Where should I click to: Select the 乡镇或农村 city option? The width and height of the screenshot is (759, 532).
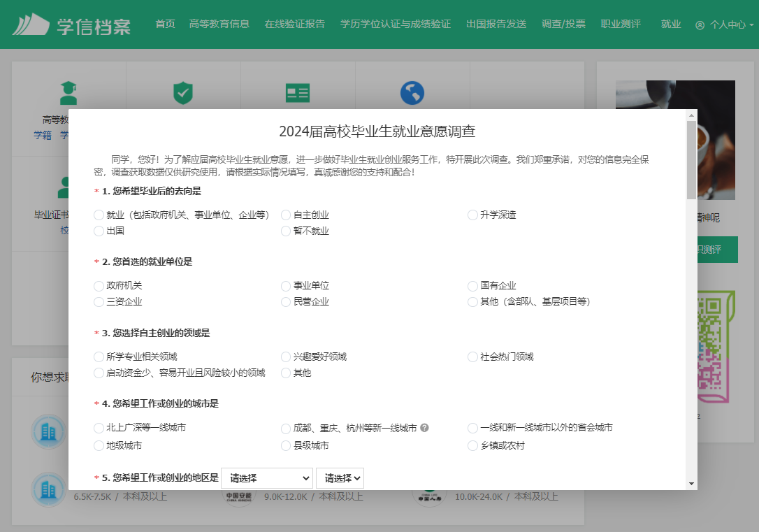pyautogui.click(x=472, y=445)
